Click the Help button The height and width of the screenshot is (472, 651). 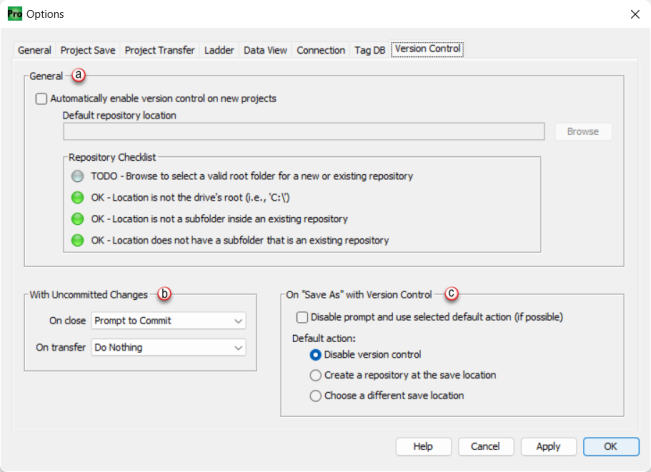[x=423, y=446]
